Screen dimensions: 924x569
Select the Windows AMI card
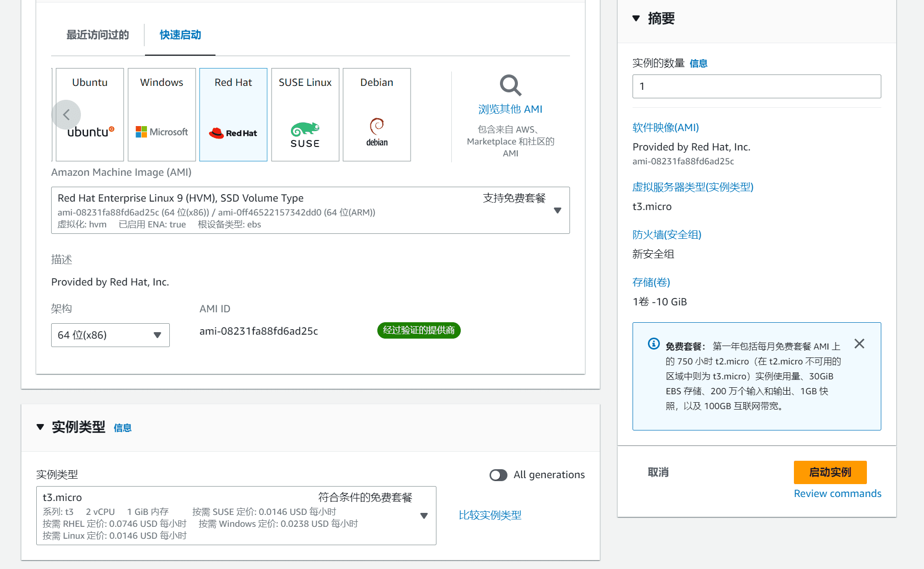[x=161, y=114]
